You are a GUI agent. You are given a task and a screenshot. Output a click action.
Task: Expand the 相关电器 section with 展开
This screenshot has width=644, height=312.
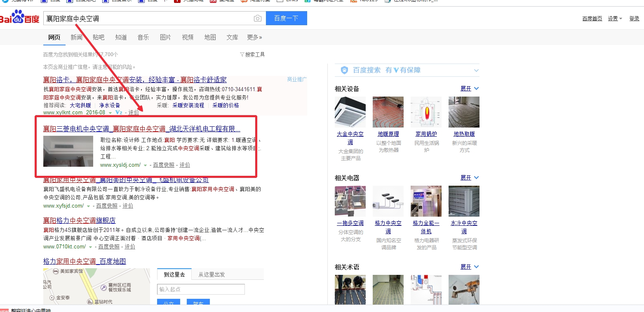click(x=470, y=178)
